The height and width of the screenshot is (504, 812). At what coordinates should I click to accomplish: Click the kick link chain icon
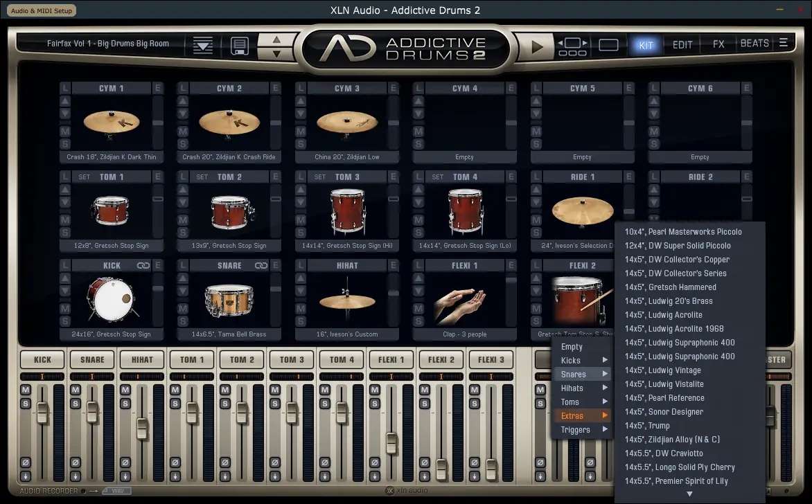[143, 265]
